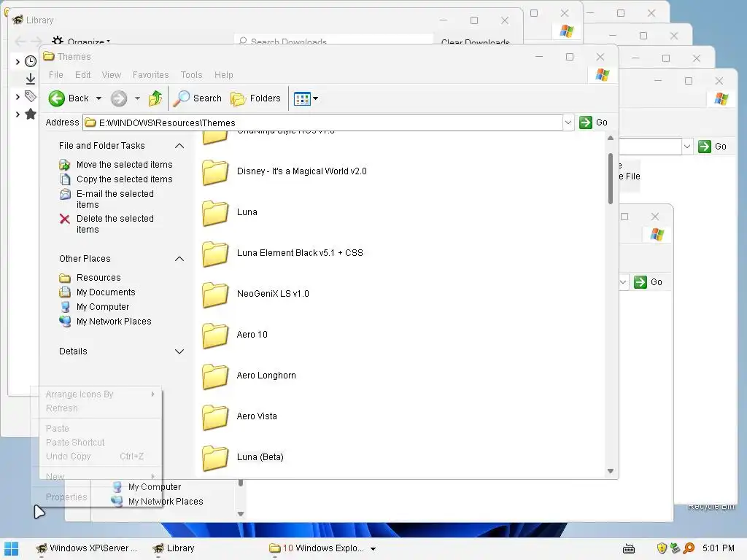Screen dimensions: 747x560
Task: Open the View menu
Action: pos(111,75)
